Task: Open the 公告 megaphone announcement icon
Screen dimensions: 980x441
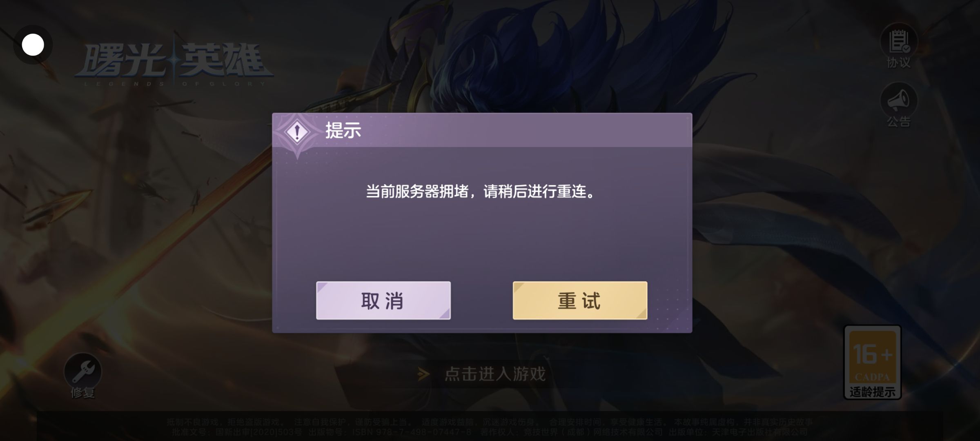Action: tap(899, 100)
